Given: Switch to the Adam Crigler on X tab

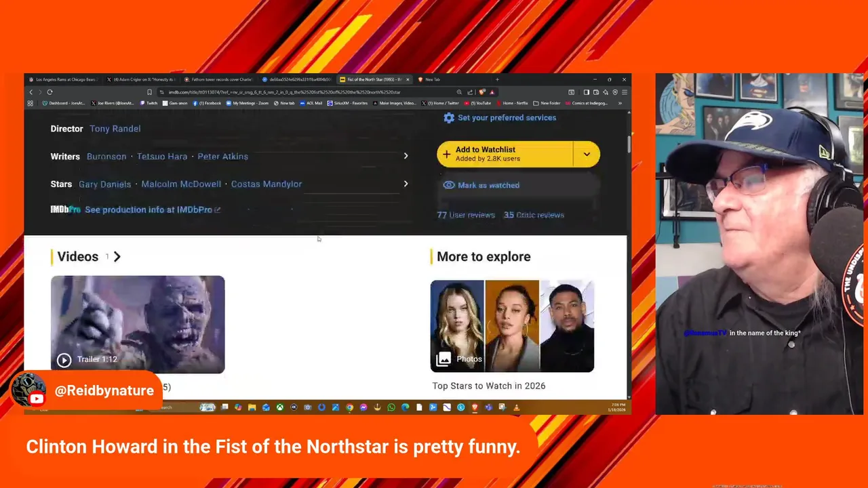Looking at the screenshot, I should tap(141, 79).
